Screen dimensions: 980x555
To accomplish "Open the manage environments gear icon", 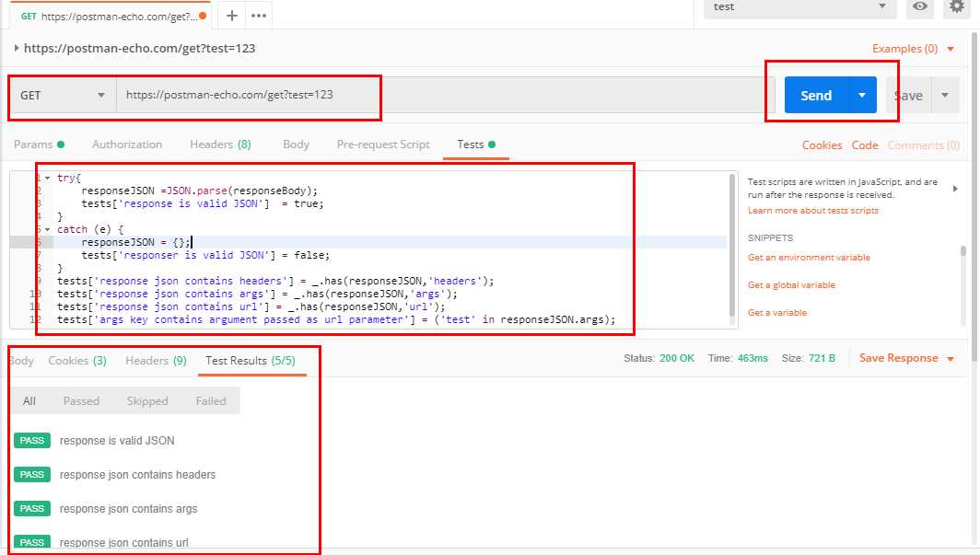I will [x=957, y=6].
